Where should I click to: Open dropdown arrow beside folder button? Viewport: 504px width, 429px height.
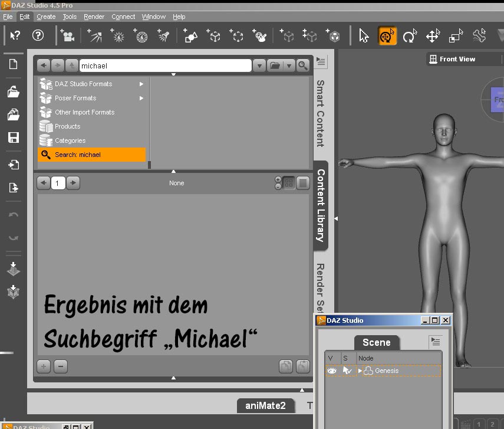(289, 66)
